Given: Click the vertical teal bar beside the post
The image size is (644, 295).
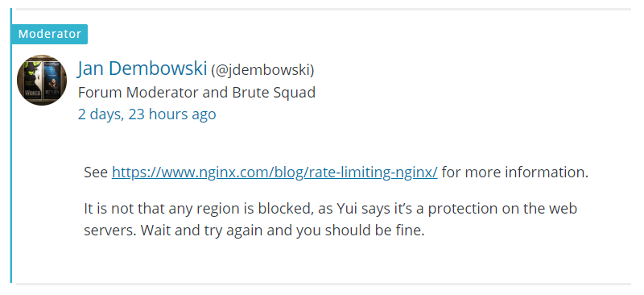Looking at the screenshot, I should pos(11,146).
